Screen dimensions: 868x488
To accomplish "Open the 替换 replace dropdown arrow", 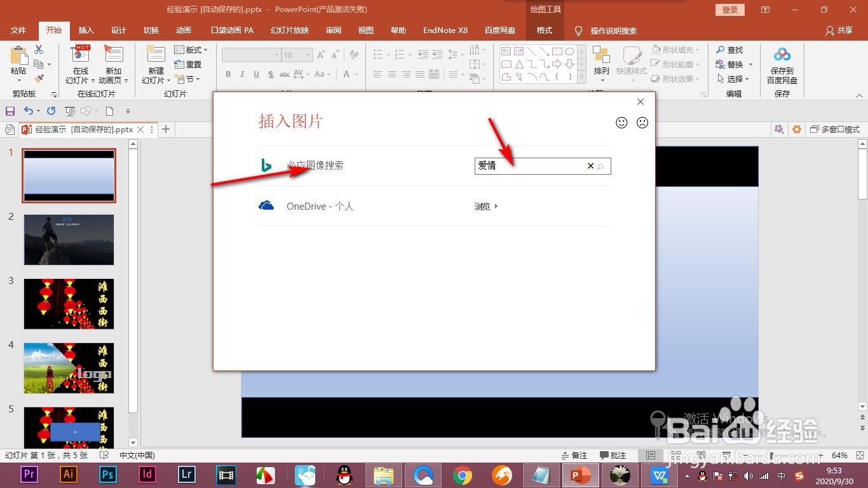I will point(750,65).
